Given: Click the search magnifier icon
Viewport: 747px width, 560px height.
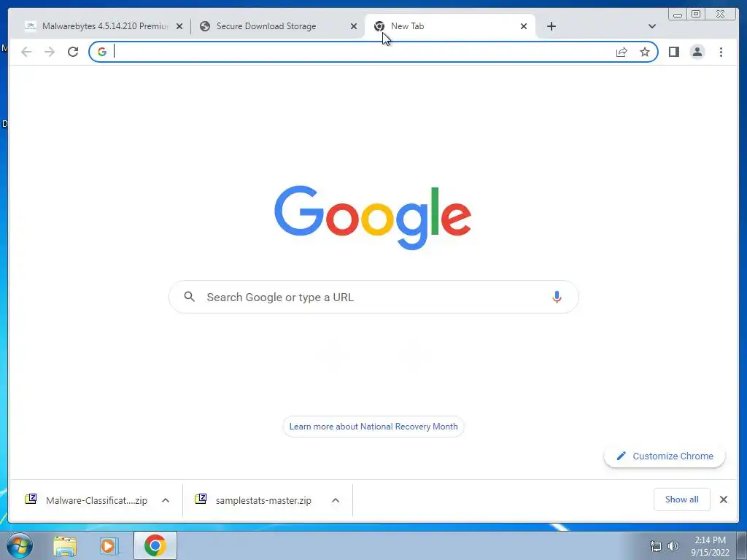Looking at the screenshot, I should (x=189, y=297).
